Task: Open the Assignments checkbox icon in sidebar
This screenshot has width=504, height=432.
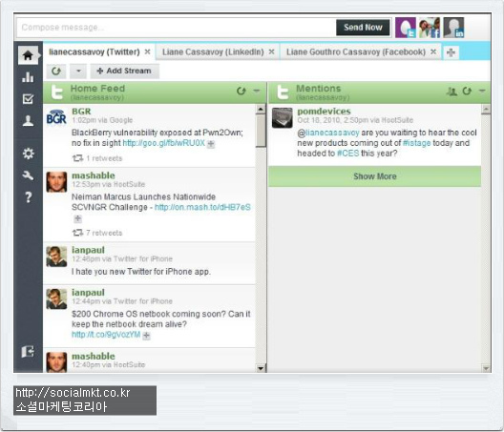Action: click(28, 99)
